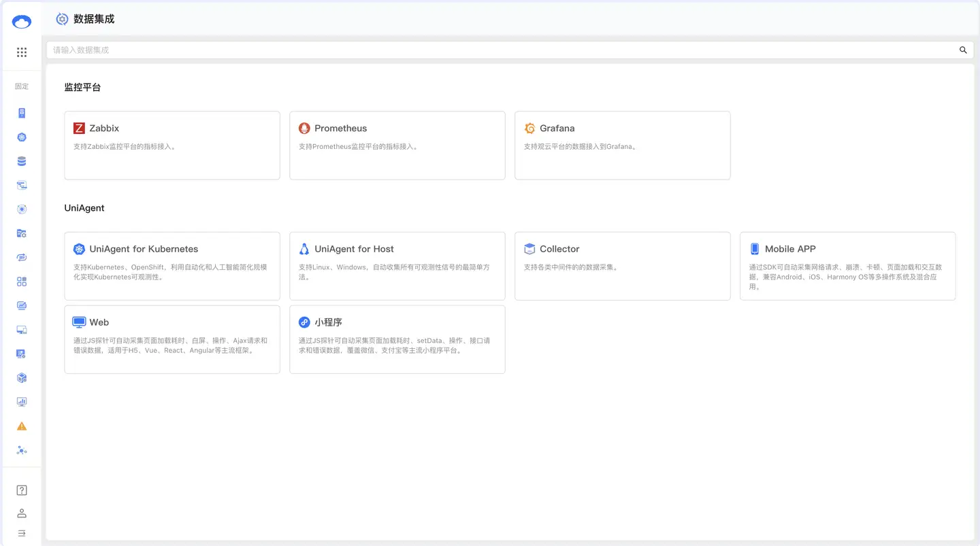The image size is (980, 546).
Task: Open the bar chart monitor sidebar icon
Action: [x=22, y=402]
